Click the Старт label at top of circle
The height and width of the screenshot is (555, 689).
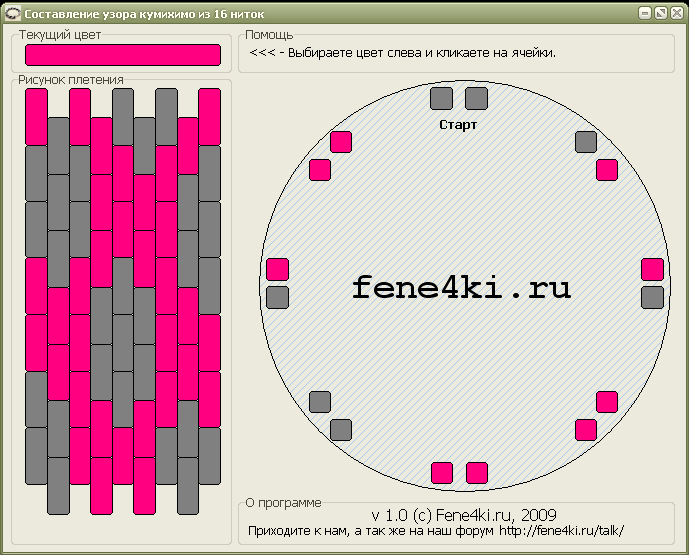458,125
